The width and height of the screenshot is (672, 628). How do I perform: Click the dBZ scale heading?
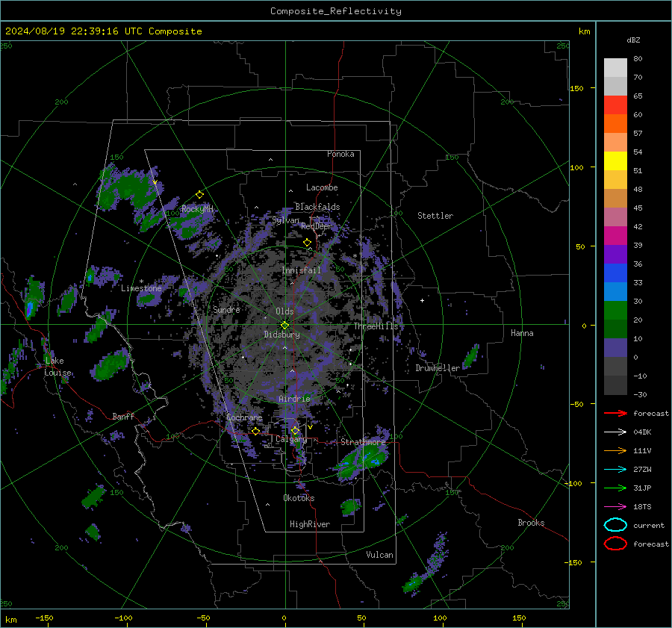coord(633,40)
